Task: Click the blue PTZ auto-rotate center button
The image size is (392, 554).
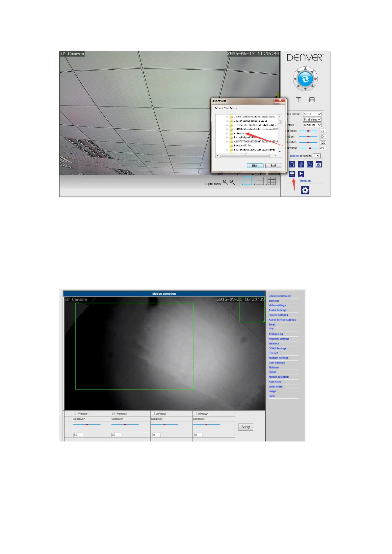Action: click(305, 79)
